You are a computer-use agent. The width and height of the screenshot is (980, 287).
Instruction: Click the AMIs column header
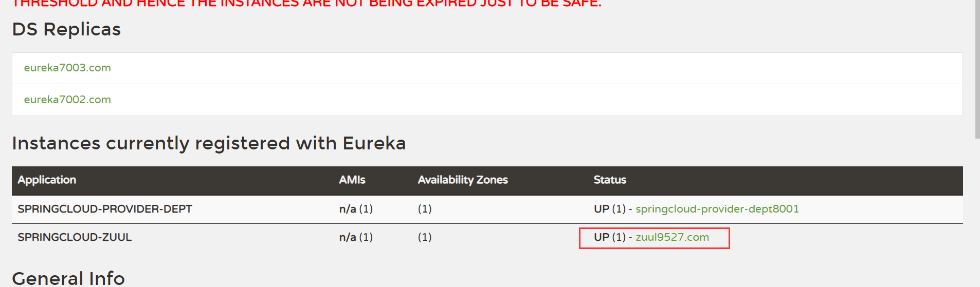pyautogui.click(x=352, y=180)
